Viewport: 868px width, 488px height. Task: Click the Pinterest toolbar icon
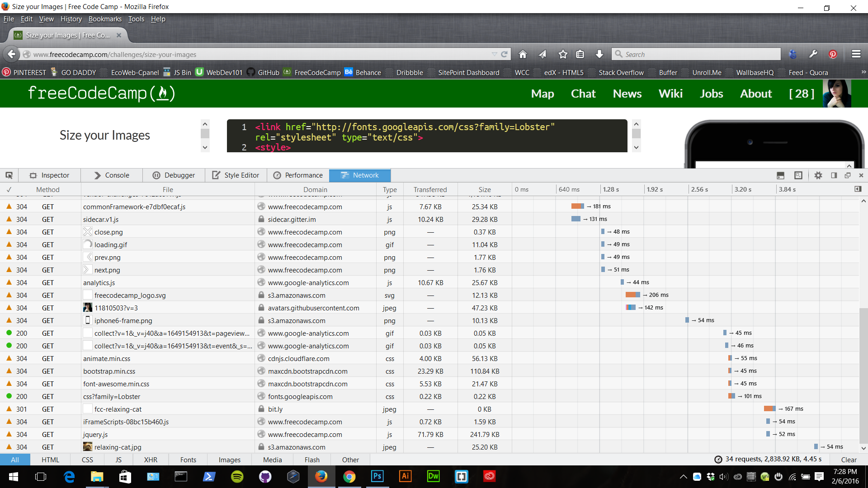[x=833, y=54]
